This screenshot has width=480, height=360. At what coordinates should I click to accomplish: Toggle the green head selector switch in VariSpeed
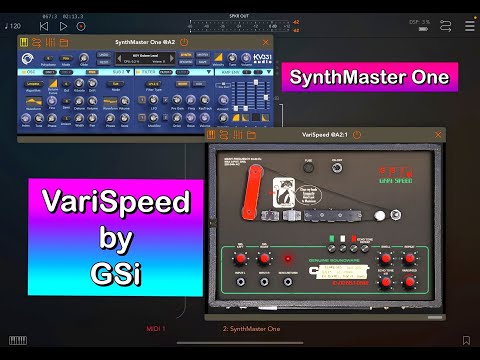point(332,248)
